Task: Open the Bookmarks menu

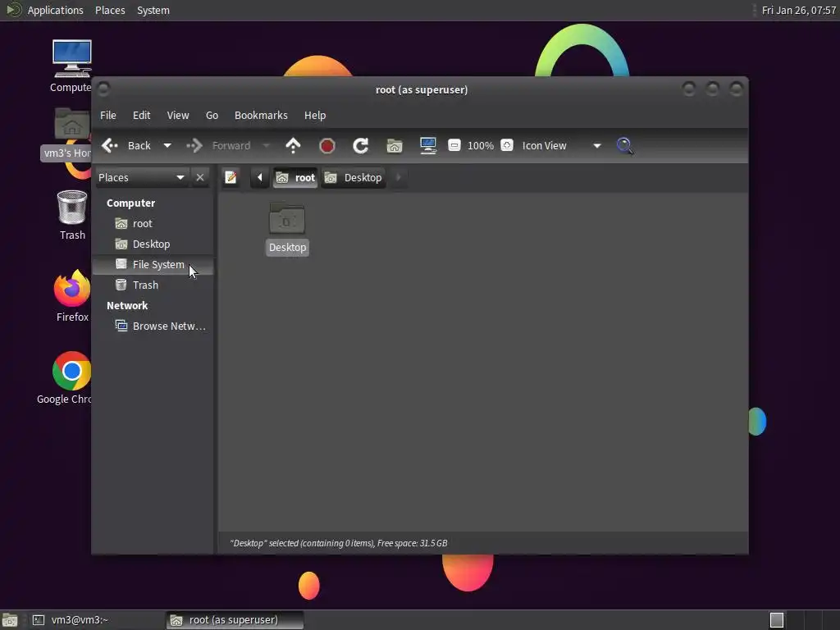Action: [261, 115]
